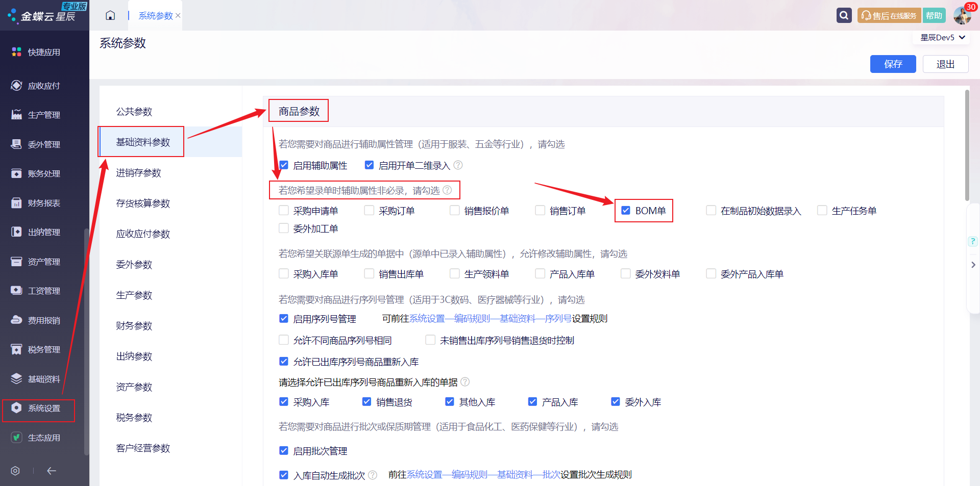
Task: Click the help question mark beside 启用开单二维录入
Action: pyautogui.click(x=458, y=165)
